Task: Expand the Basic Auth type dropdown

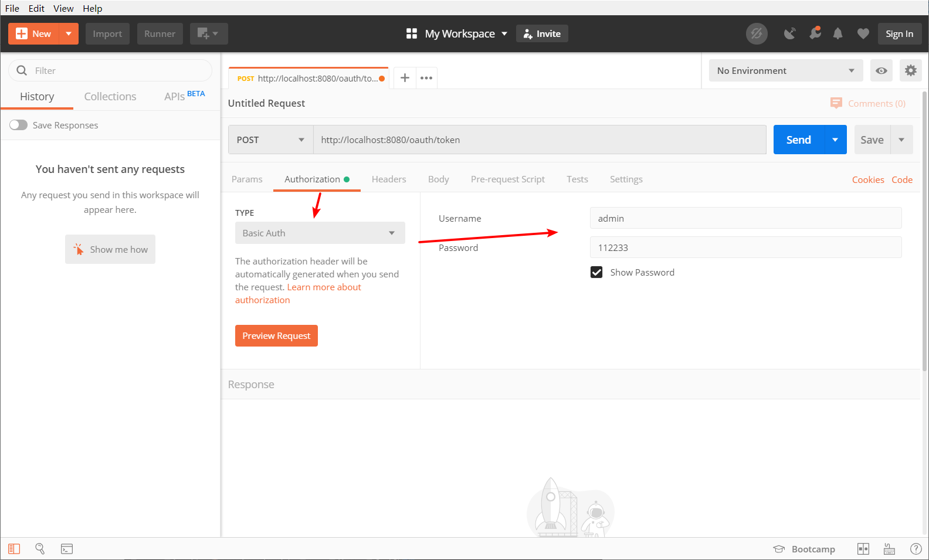Action: (320, 233)
